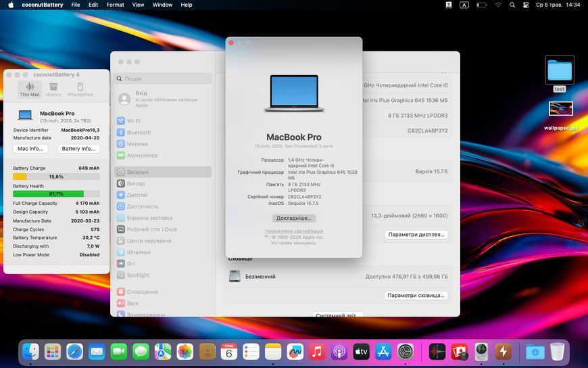
Task: Select Центр керування in the Settings sidebar
Action: (x=163, y=241)
